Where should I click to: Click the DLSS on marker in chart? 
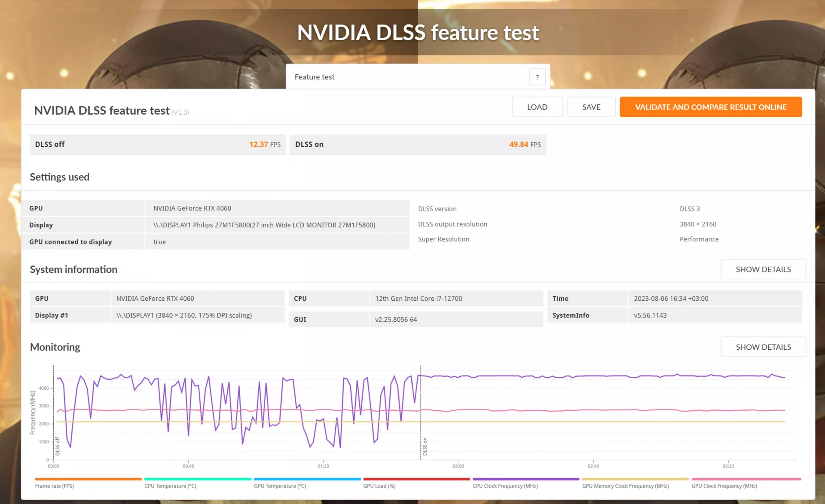pyautogui.click(x=425, y=447)
